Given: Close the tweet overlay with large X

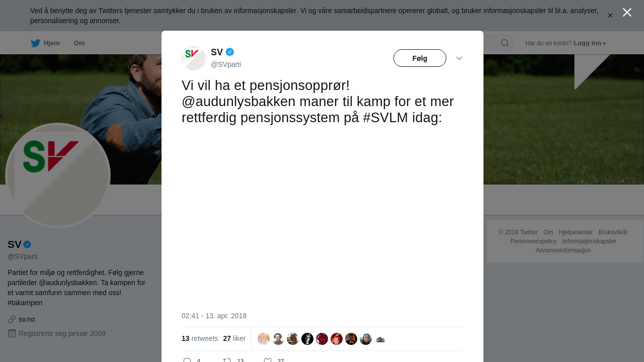Looking at the screenshot, I should tap(627, 13).
